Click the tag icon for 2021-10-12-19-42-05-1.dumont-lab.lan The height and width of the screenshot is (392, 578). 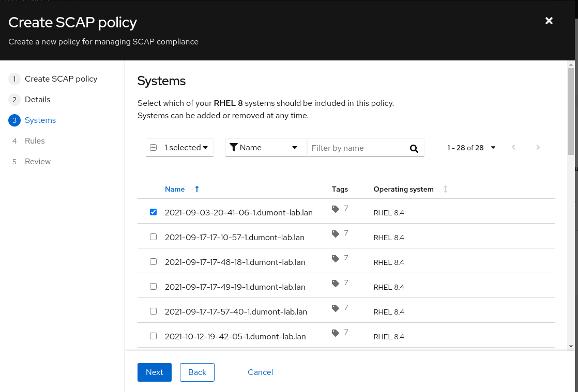(x=336, y=333)
